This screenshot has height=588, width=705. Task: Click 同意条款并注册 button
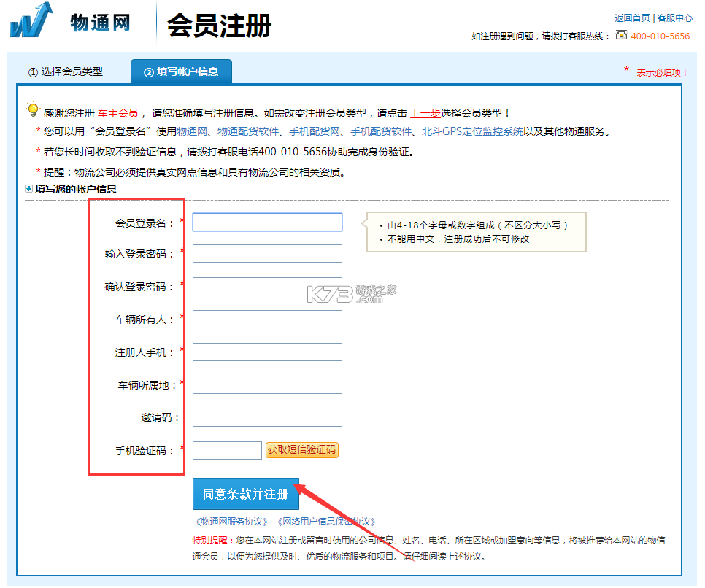pyautogui.click(x=245, y=494)
